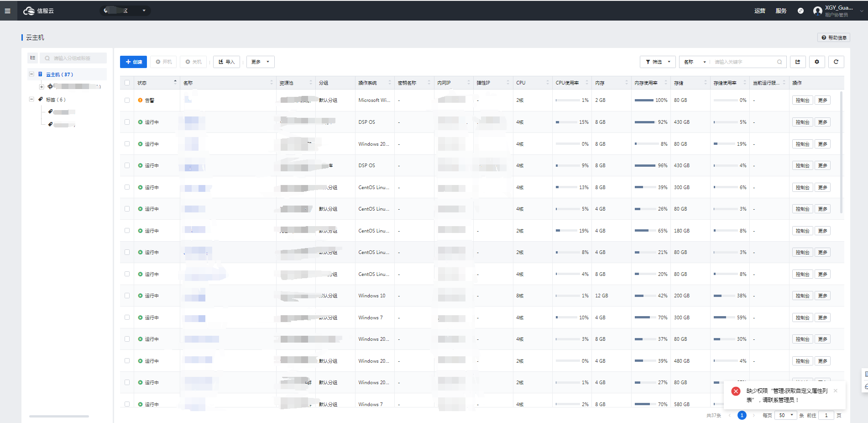Click the user avatar icon
This screenshot has height=423, width=868.
817,11
